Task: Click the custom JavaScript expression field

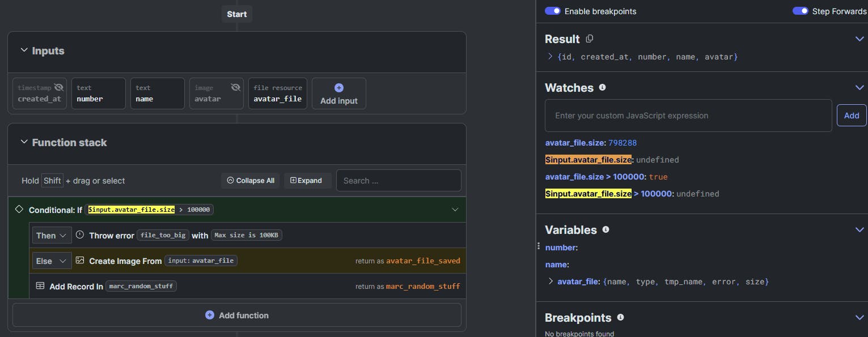Action: (688, 116)
